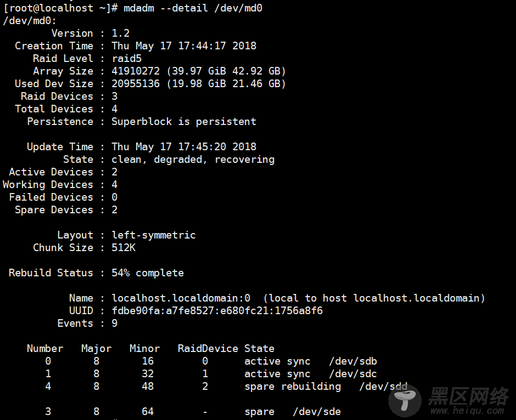Click the 'Minor' column header
This screenshot has width=516, height=420.
(x=145, y=348)
